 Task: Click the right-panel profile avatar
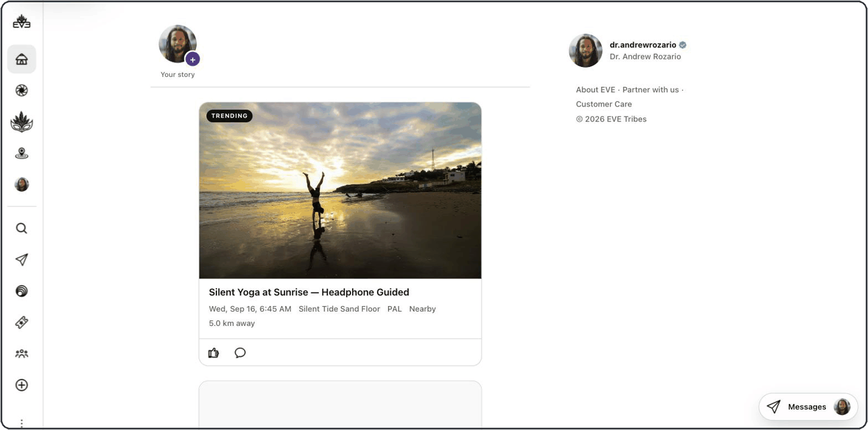coord(586,51)
